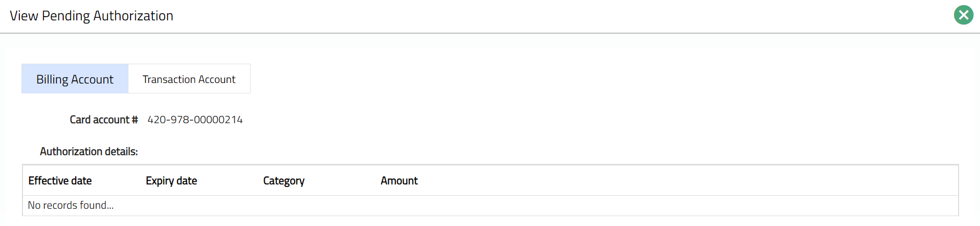Click the green X icon
Screen dimensions: 980x226
(x=963, y=15)
